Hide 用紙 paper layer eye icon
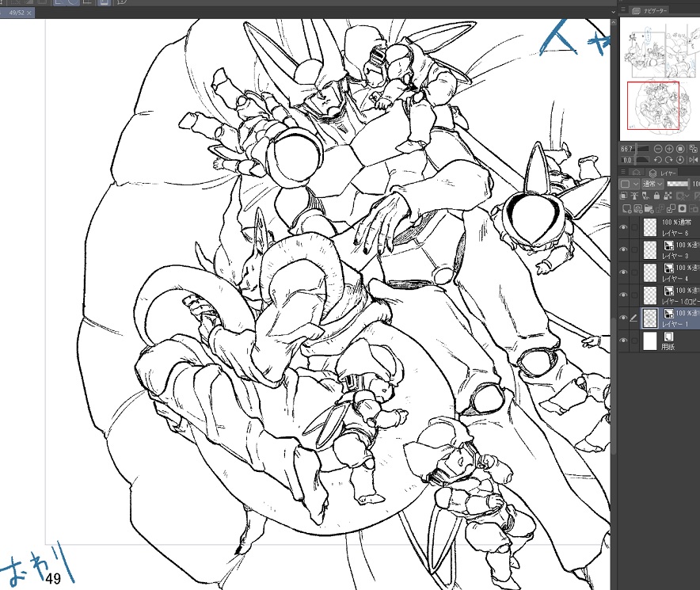This screenshot has height=590, width=700. pos(624,341)
